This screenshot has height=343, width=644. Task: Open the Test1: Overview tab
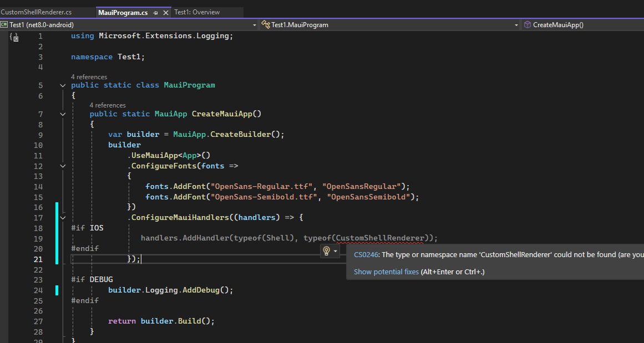[x=197, y=12]
